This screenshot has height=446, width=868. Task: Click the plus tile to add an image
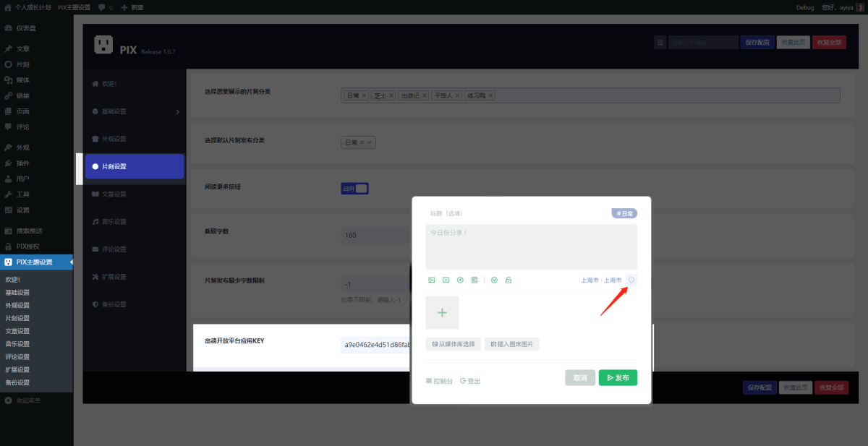coord(442,312)
